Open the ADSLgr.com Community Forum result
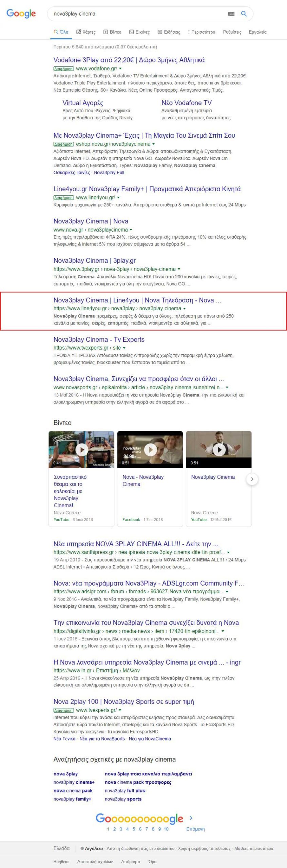 click(149, 583)
